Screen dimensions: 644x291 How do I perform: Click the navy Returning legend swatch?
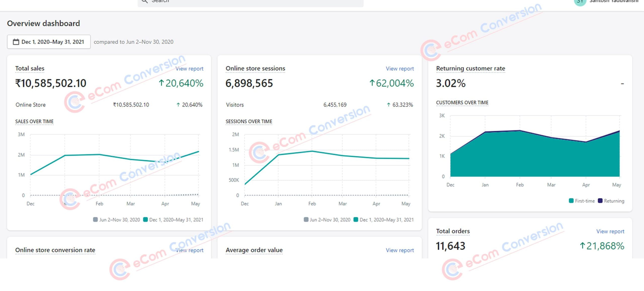(x=600, y=201)
